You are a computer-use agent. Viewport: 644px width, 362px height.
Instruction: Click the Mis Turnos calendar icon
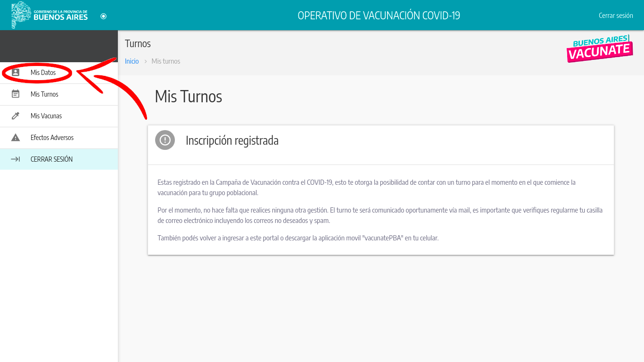click(16, 94)
